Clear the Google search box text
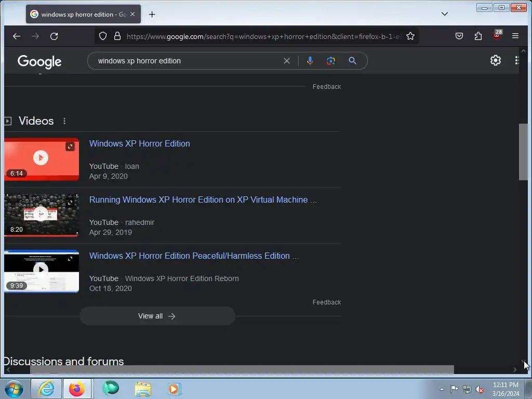Viewport: 532px width, 399px height. pyautogui.click(x=287, y=61)
